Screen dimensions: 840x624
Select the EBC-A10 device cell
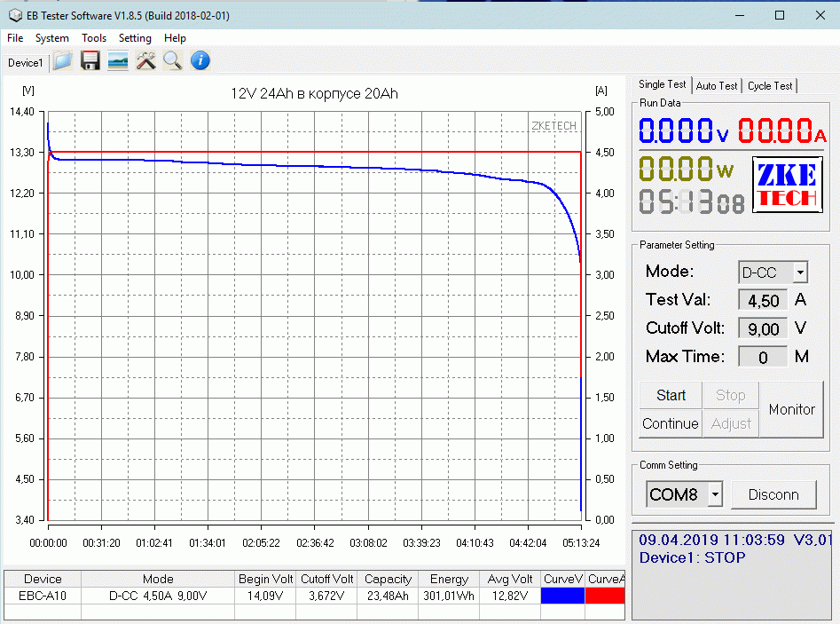43,596
